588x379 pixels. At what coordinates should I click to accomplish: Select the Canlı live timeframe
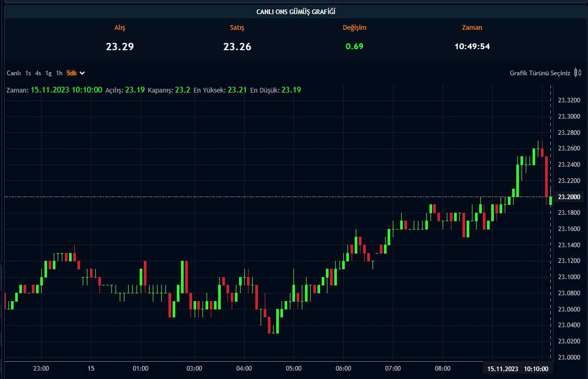[x=14, y=73]
